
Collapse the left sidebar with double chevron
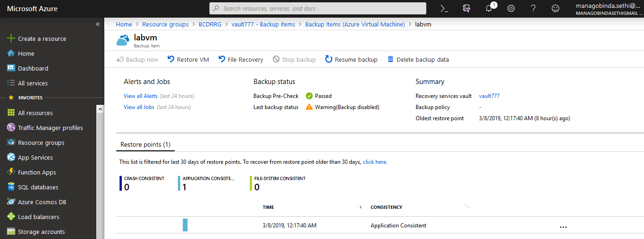(98, 24)
